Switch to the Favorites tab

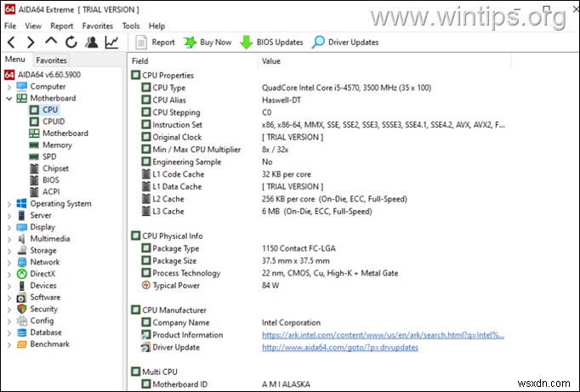point(51,60)
